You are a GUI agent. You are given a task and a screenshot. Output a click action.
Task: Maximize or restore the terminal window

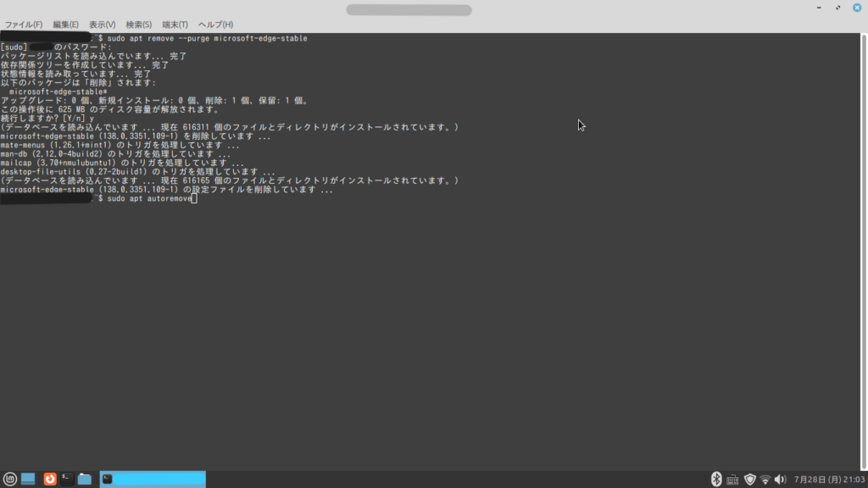point(838,8)
